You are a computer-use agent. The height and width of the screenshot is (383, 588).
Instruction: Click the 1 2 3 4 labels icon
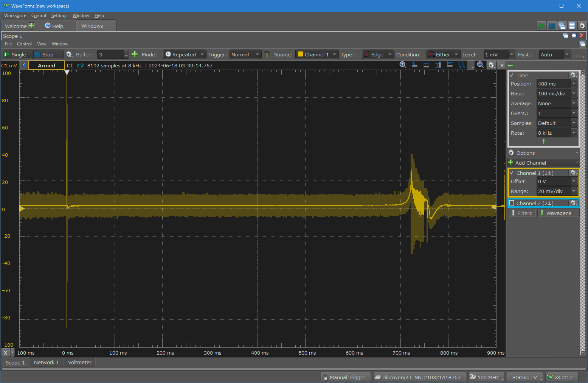(461, 65)
